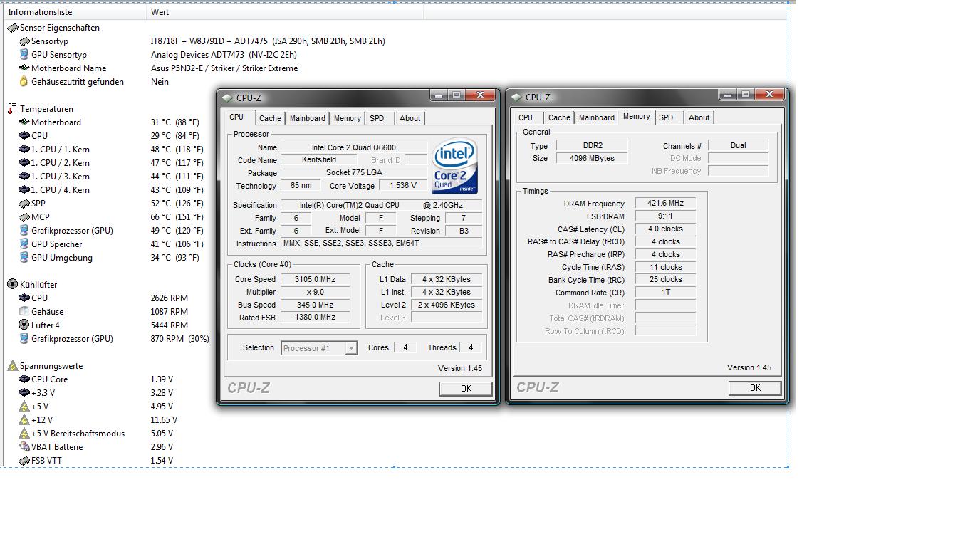The width and height of the screenshot is (980, 534).
Task: Click the Asus P5N32-E / Striker value
Action: click(x=224, y=68)
